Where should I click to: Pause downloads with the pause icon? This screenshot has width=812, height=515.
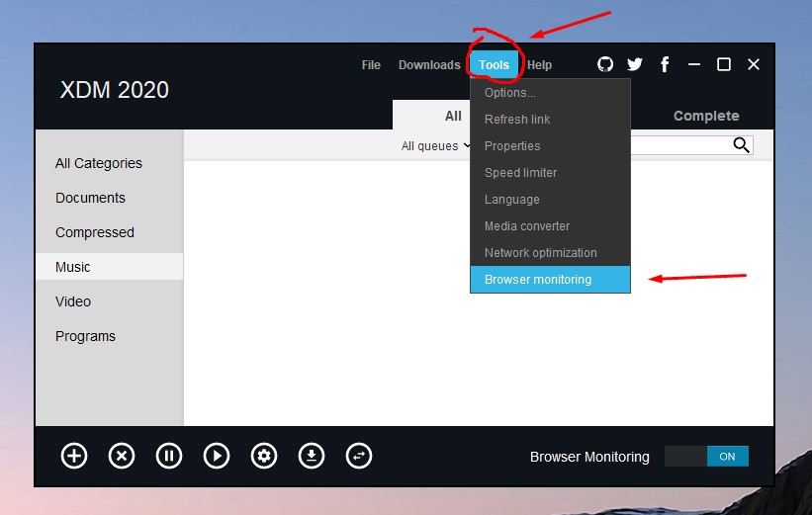click(x=169, y=456)
